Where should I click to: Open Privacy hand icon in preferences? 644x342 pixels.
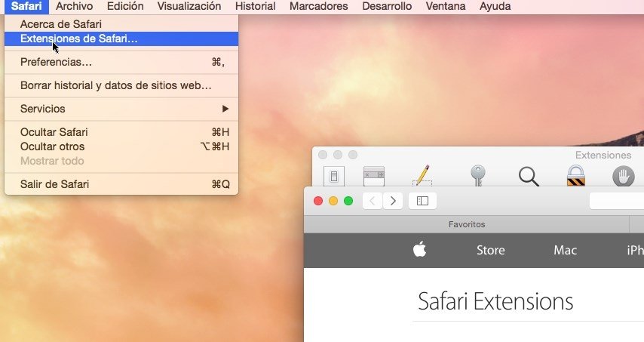tap(624, 176)
